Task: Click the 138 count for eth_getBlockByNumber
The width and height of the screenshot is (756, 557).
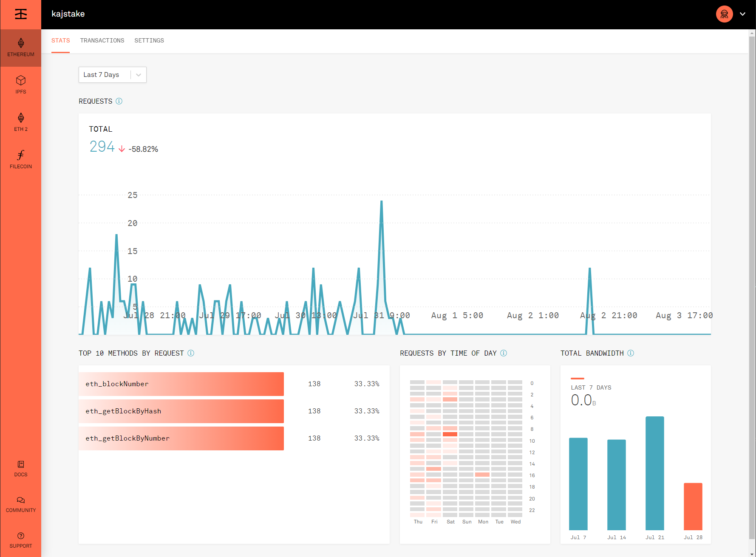Action: point(314,438)
